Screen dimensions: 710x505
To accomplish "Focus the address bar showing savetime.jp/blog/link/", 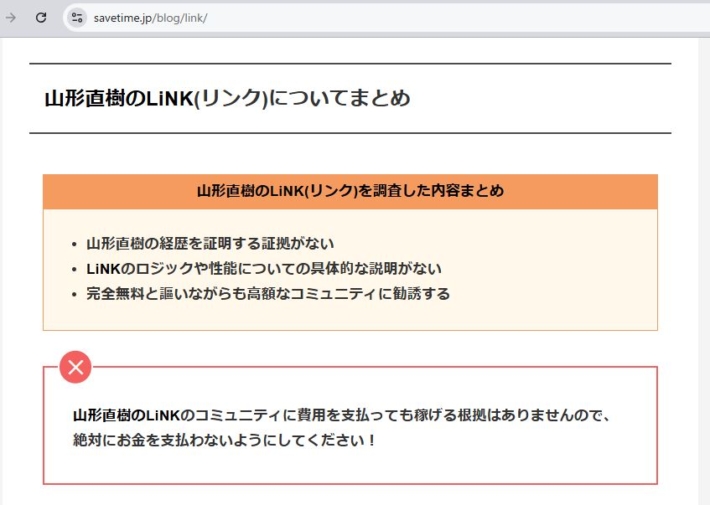I will click(385, 18).
